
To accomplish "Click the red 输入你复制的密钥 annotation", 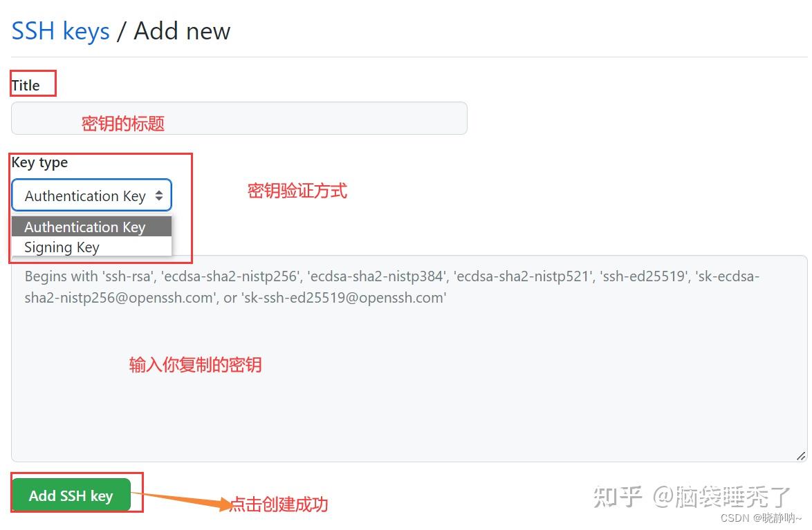I will 195,365.
